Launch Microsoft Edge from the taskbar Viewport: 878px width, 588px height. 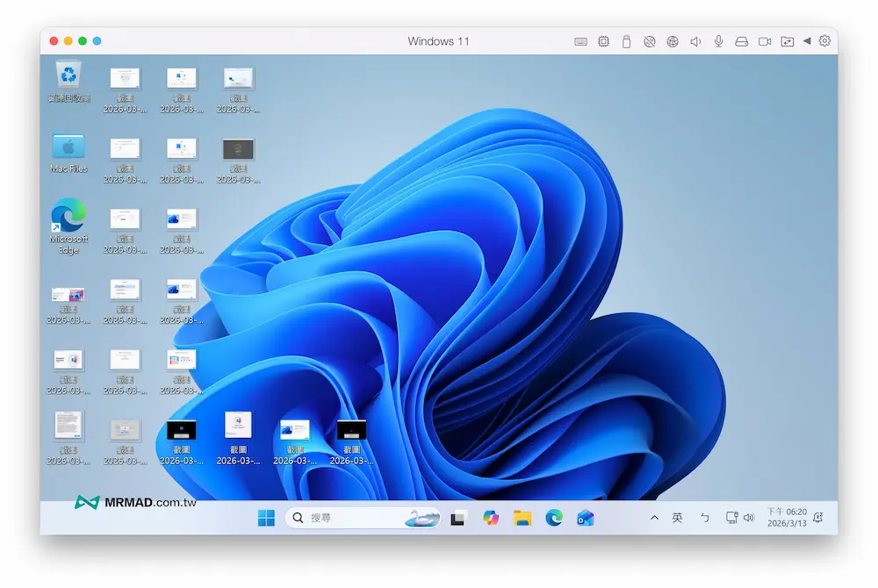[x=553, y=518]
